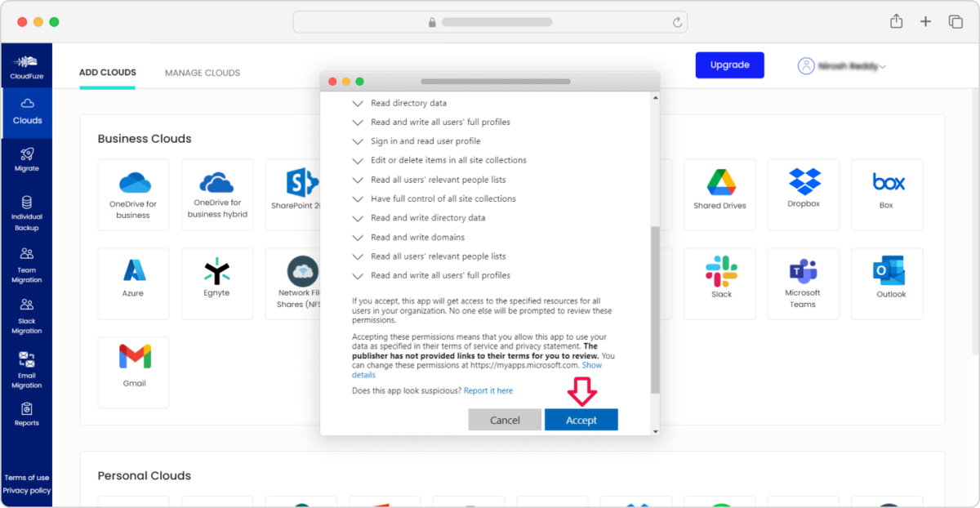The width and height of the screenshot is (980, 508).
Task: Click the Accept button in the dialog
Action: [x=581, y=419]
